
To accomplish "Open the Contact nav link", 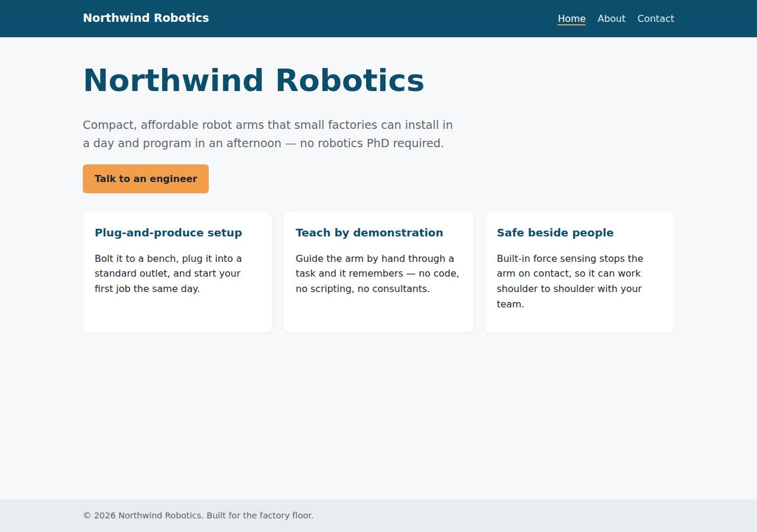I will [655, 18].
